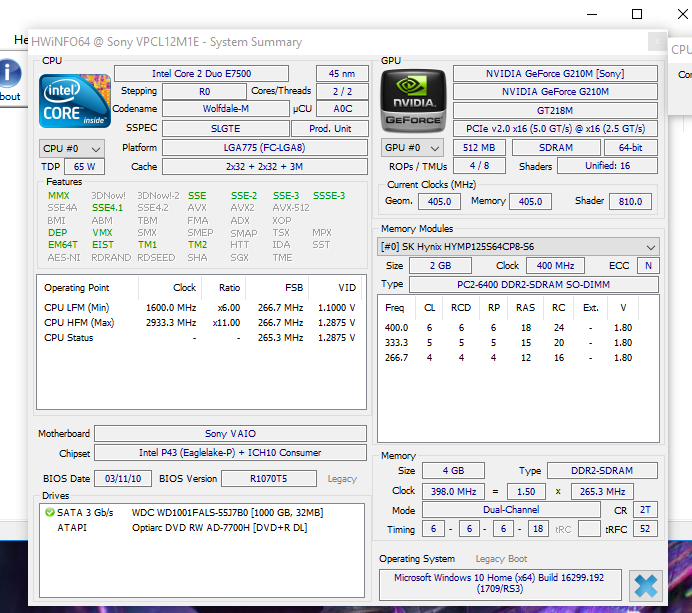Viewport: 692px width, 613px height.
Task: Select the CPU Status row
Action: (200, 338)
